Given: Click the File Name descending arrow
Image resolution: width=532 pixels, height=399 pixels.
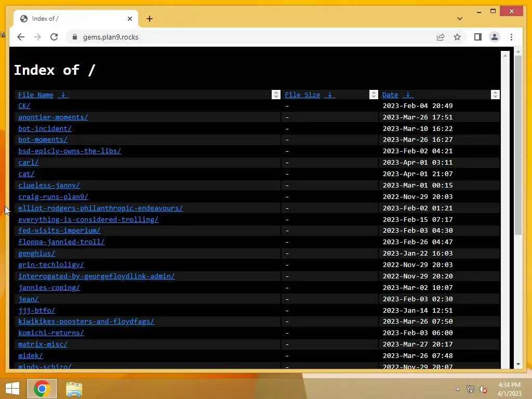Looking at the screenshot, I should coord(63,95).
